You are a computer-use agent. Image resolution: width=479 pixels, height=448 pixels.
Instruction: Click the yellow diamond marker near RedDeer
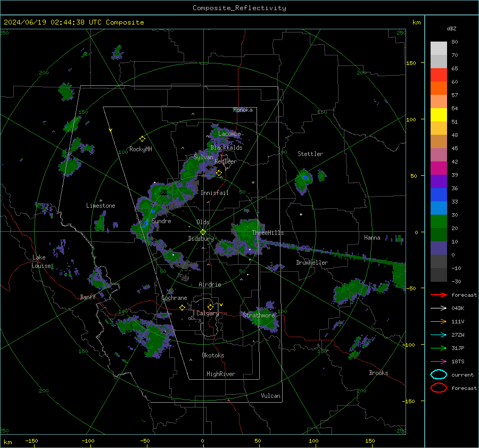(219, 173)
